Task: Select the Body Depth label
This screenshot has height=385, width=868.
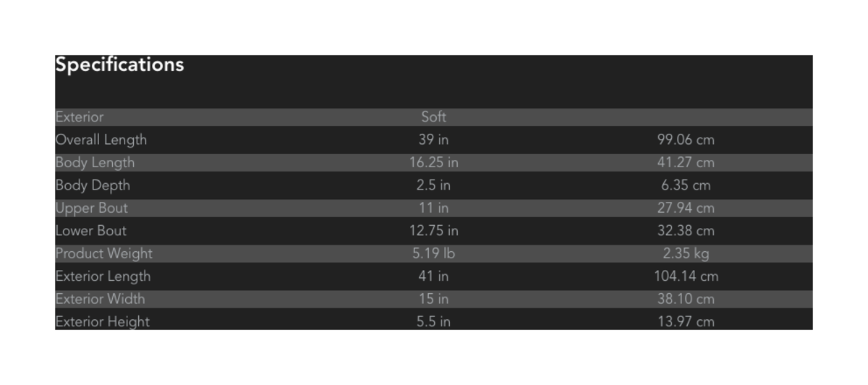Action: pos(93,185)
